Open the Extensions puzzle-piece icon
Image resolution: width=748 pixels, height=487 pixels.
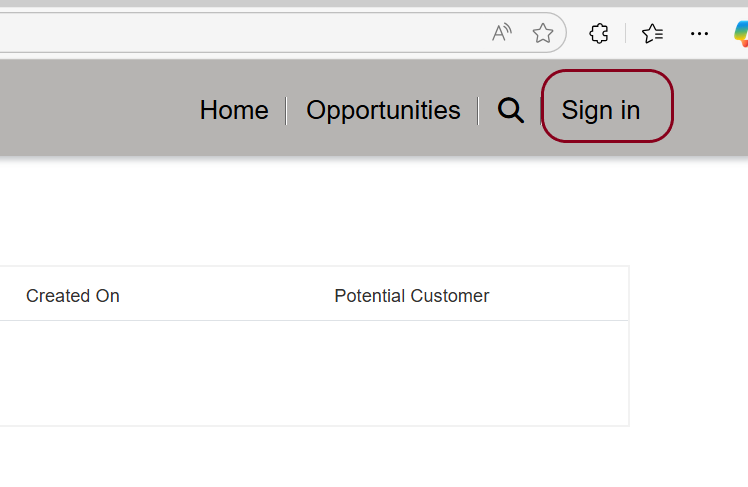(599, 33)
